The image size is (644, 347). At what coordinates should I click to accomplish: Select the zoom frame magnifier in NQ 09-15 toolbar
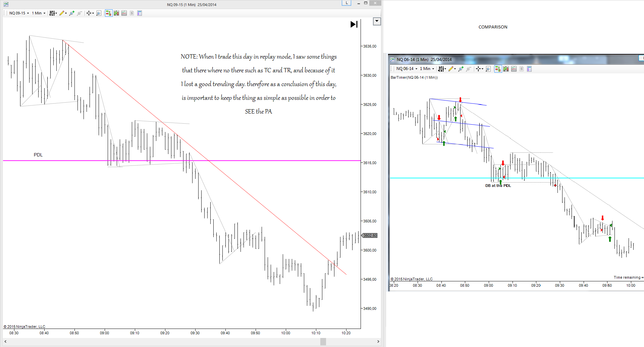[99, 13]
